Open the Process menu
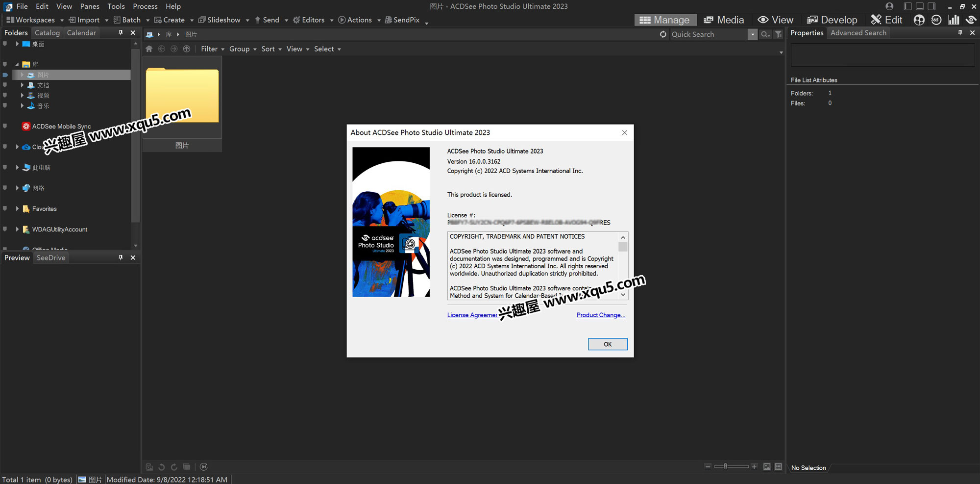 tap(145, 6)
